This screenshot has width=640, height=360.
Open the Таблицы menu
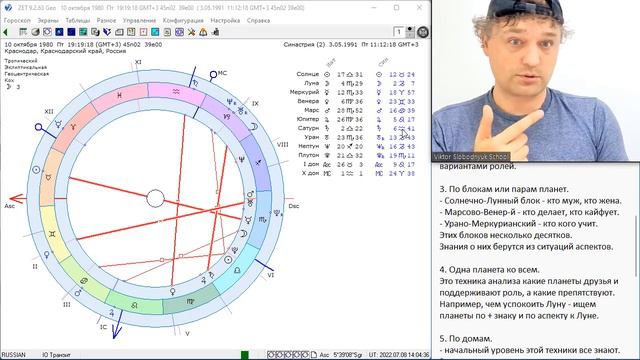78,20
